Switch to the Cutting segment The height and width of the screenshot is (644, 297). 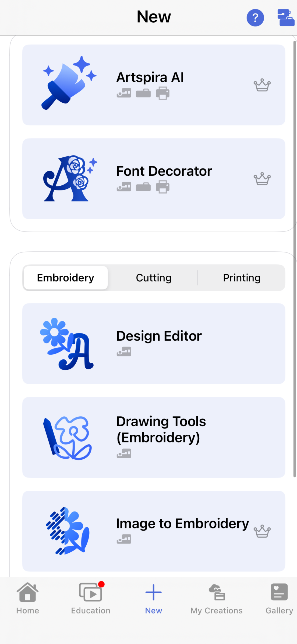pyautogui.click(x=154, y=278)
